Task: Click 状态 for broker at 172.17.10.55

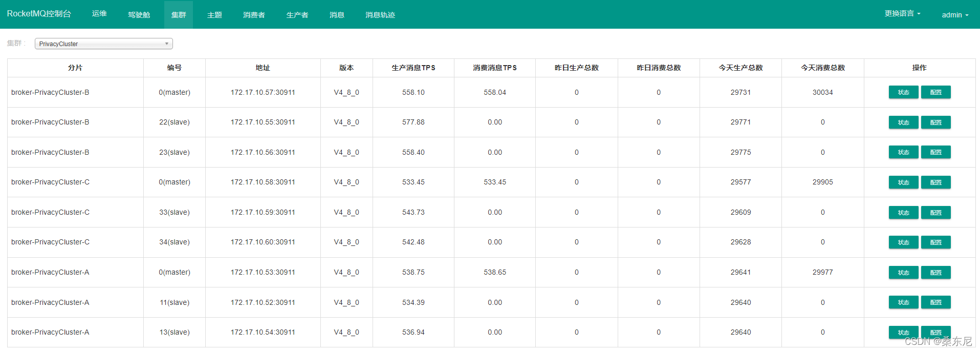Action: [903, 122]
